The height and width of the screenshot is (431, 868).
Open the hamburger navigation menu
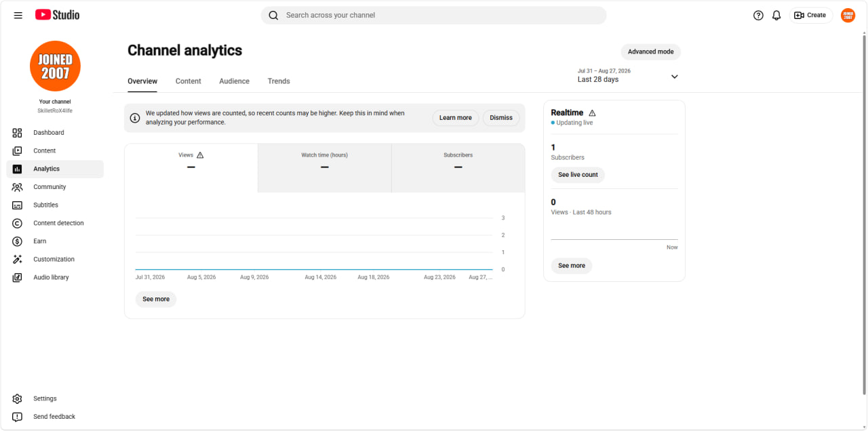pos(18,15)
